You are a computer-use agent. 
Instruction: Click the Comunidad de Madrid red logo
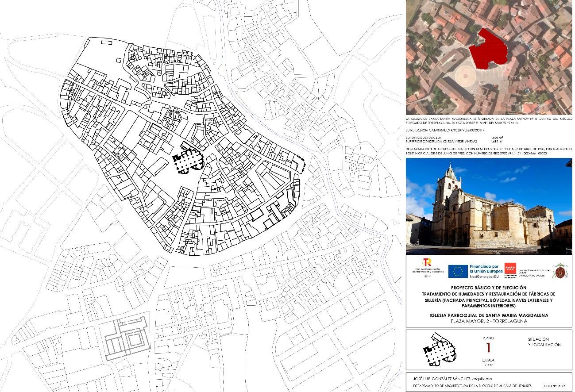tap(510, 269)
